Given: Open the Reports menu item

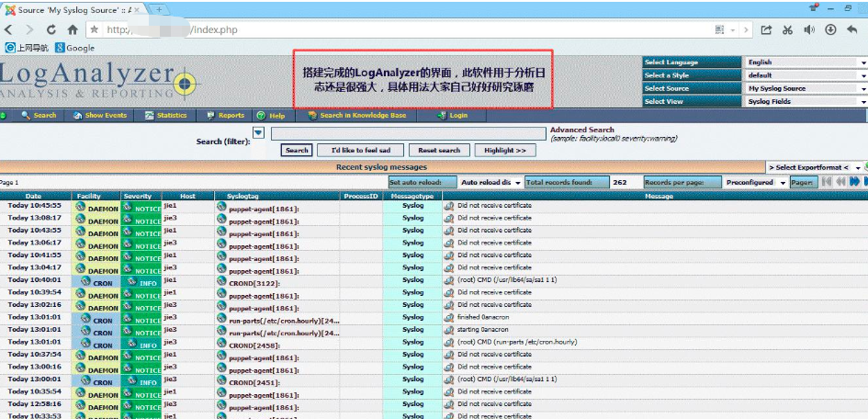Looking at the screenshot, I should point(225,115).
